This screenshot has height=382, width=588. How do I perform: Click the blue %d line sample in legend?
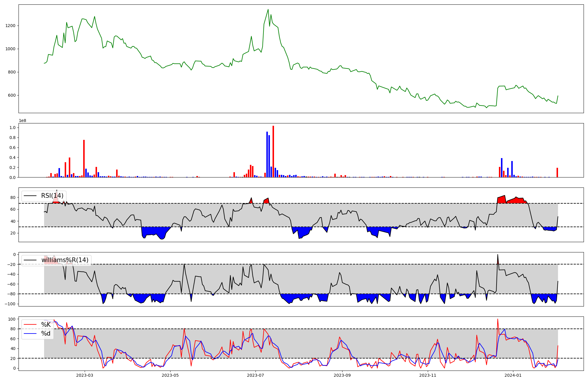point(30,334)
